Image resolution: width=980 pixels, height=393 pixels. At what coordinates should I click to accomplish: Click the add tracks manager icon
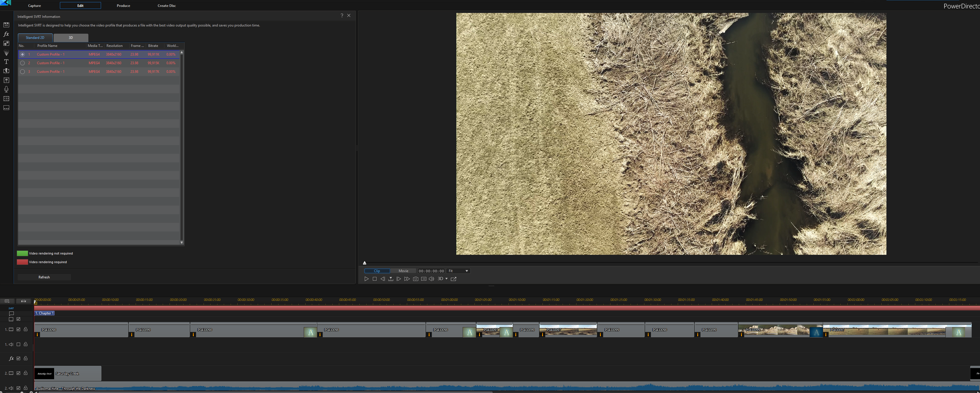(x=7, y=301)
